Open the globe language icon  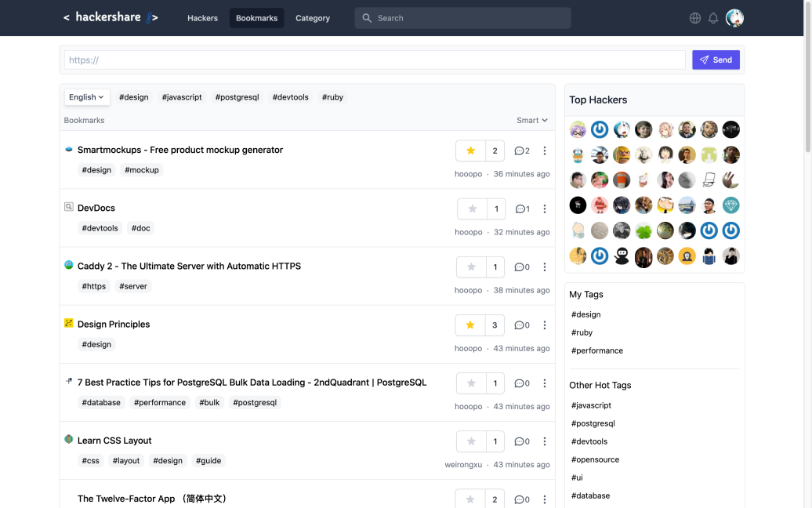tap(694, 17)
